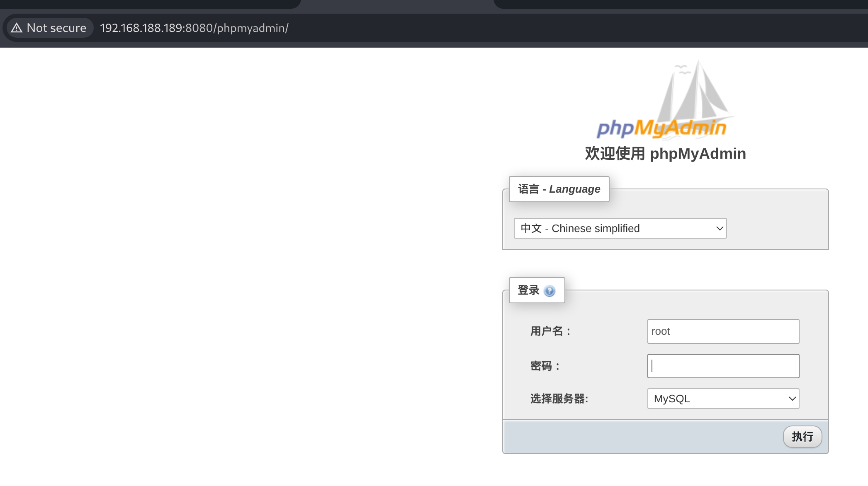Select the URL text in address bar

pyautogui.click(x=194, y=28)
